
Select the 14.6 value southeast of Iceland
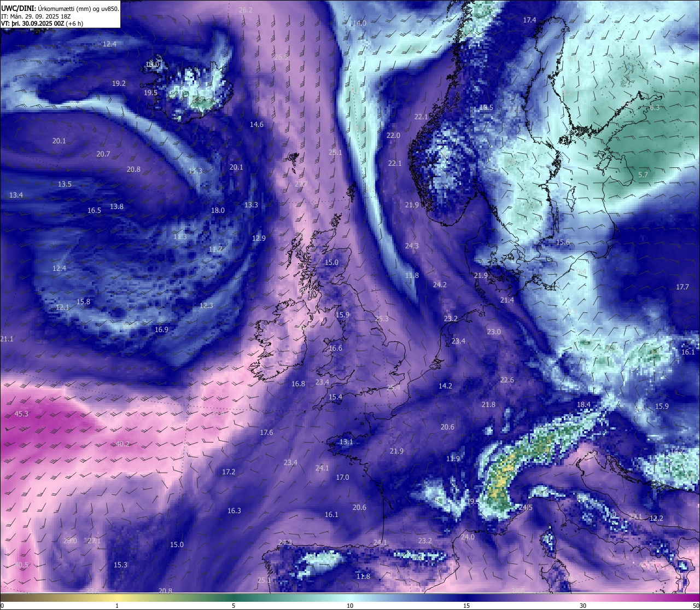pos(256,125)
